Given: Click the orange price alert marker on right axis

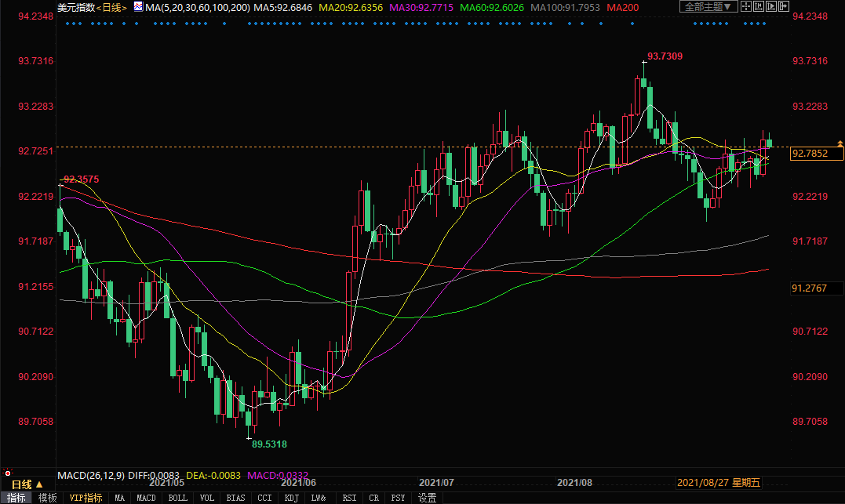Looking at the screenshot, I should pyautogui.click(x=840, y=143).
